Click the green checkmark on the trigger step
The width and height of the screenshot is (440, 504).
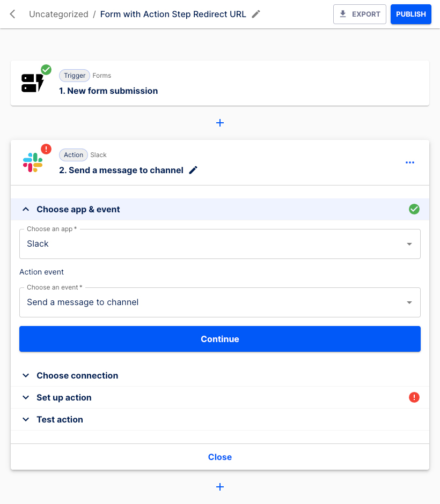46,70
